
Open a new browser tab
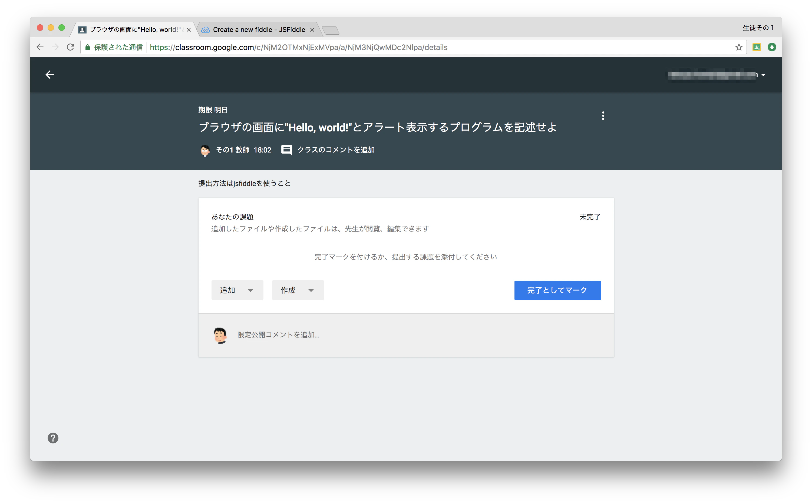click(331, 30)
